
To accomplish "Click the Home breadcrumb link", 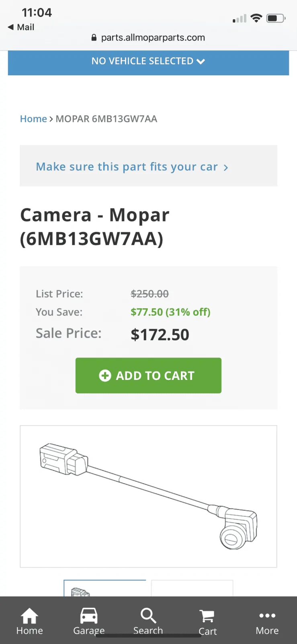I will (x=33, y=119).
